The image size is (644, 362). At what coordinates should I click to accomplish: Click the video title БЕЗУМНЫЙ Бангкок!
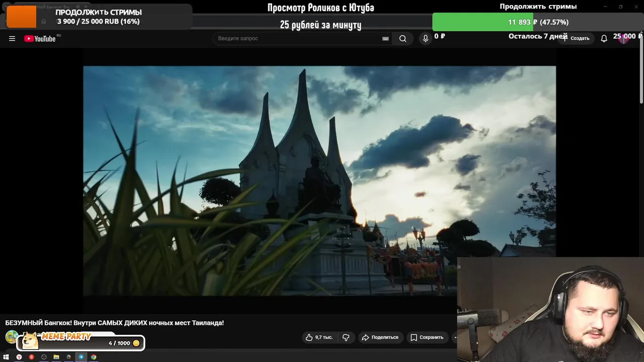[x=115, y=323]
